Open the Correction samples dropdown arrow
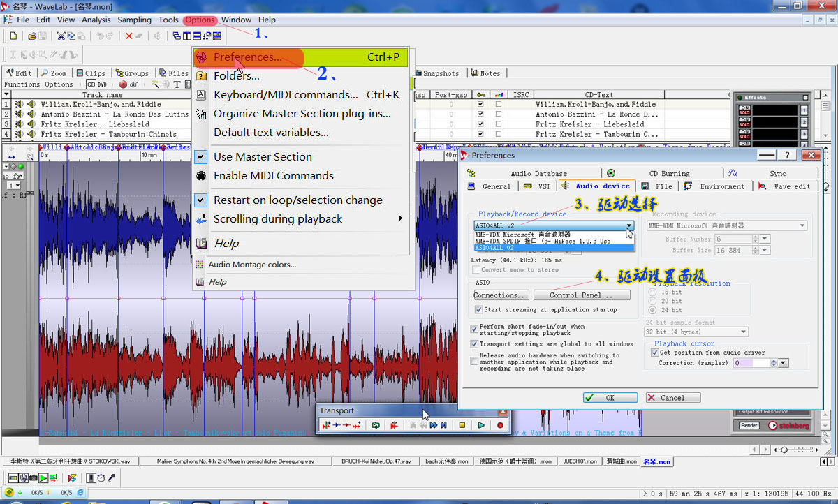Image resolution: width=838 pixels, height=504 pixels. pos(783,363)
